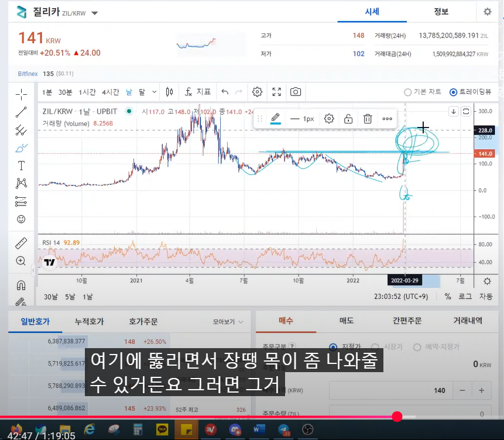Viewport: 504px width, 440px height.
Task: Select the 4-hour interval
Action: pyautogui.click(x=111, y=92)
